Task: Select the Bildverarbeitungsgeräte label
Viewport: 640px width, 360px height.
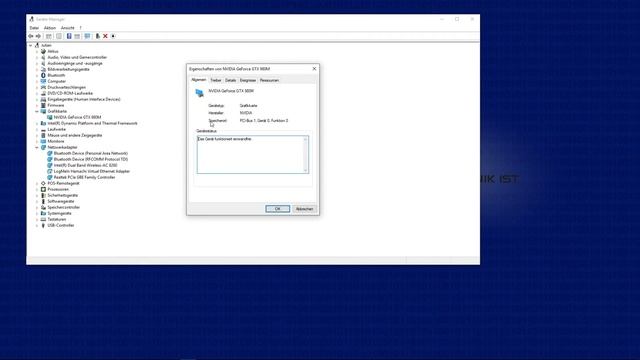Action: coord(68,69)
